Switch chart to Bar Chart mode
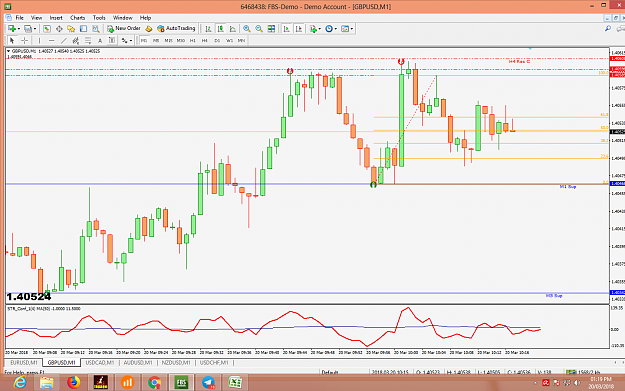The height and width of the screenshot is (391, 625). click(x=208, y=29)
